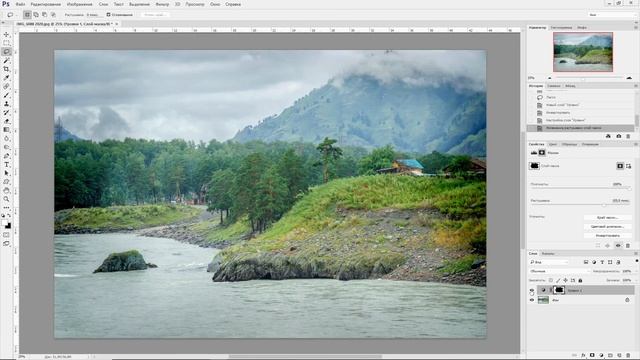Toggle lock image pixels in Layers
The image size is (640, 360).
pyautogui.click(x=558, y=280)
